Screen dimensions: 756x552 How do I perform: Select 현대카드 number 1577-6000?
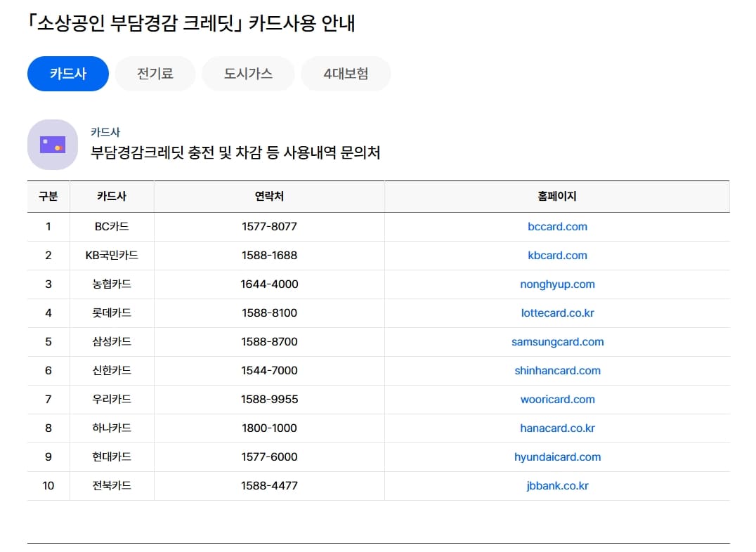click(269, 457)
